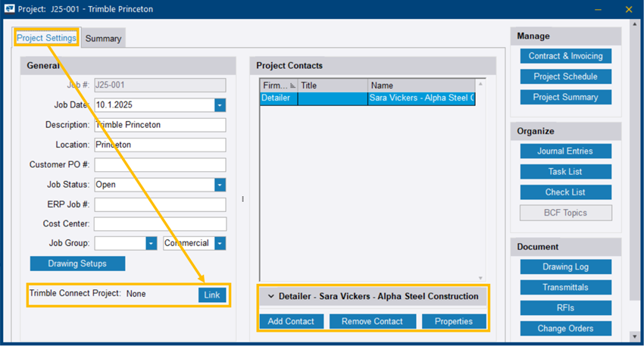The height and width of the screenshot is (346, 644).
Task: Open RFIs
Action: 565,308
